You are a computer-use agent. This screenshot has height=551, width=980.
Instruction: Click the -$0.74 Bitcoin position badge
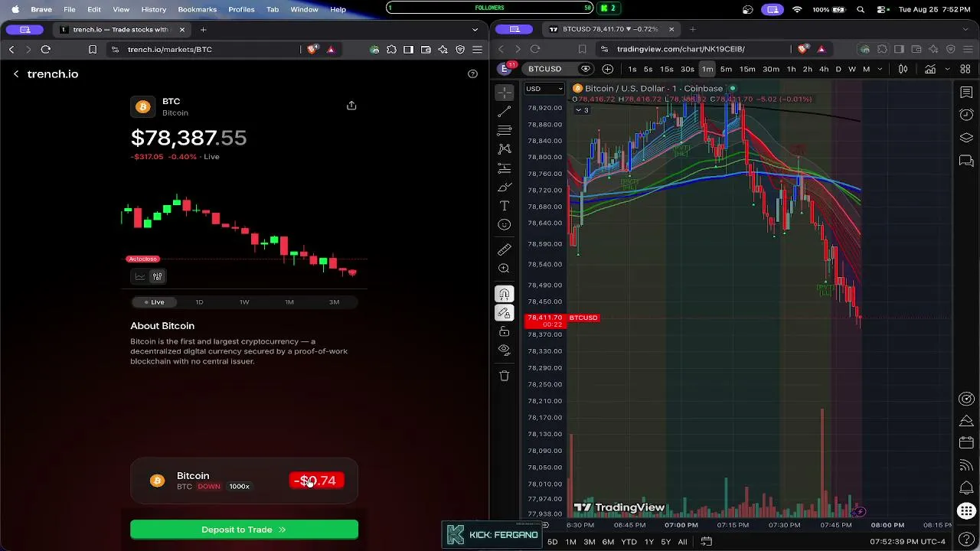317,481
